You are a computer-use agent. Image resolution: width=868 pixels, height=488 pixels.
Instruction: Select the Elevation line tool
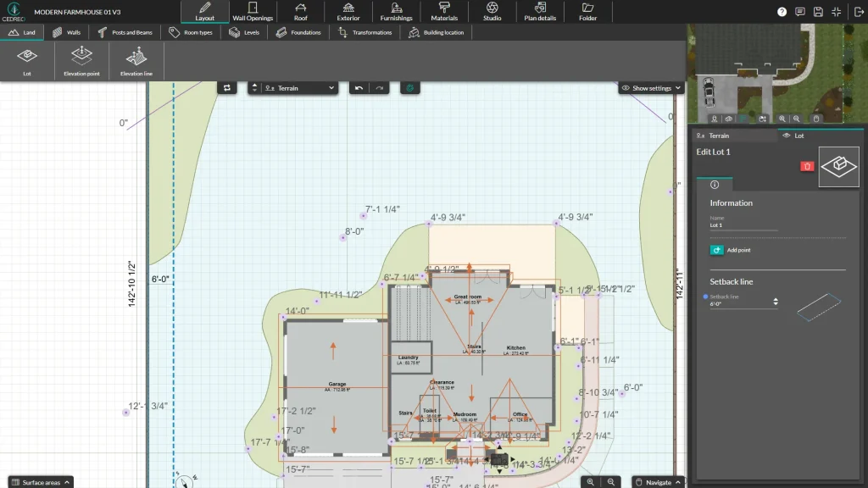136,61
